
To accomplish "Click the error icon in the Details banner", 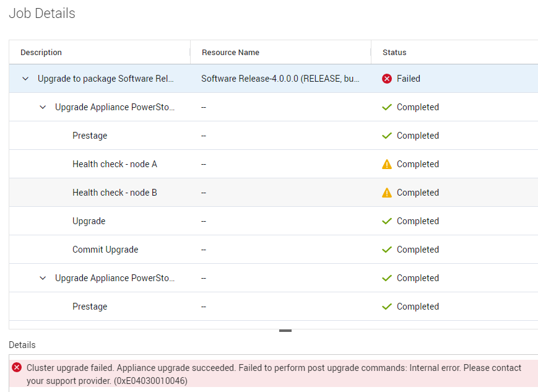I will 16,367.
